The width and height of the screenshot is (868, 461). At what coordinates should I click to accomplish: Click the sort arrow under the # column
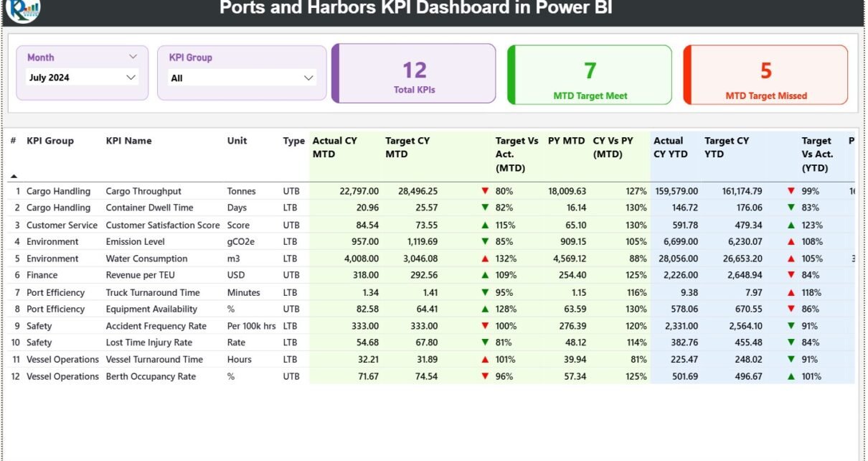pos(14,176)
